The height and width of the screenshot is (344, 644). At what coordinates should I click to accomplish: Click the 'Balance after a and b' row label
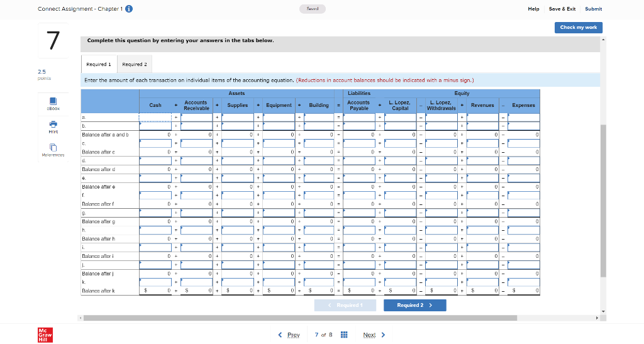pos(105,135)
